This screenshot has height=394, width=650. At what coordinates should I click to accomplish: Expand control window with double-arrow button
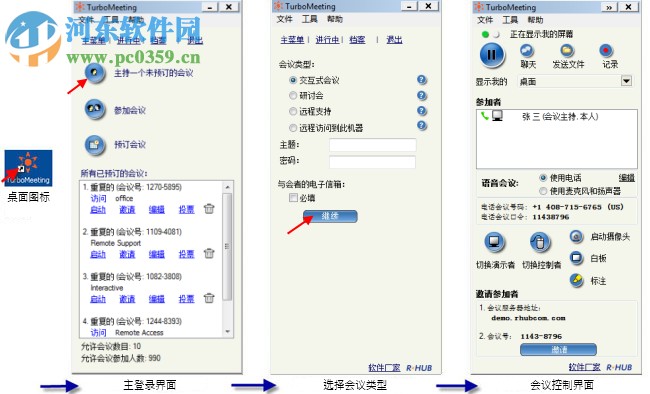click(x=609, y=7)
